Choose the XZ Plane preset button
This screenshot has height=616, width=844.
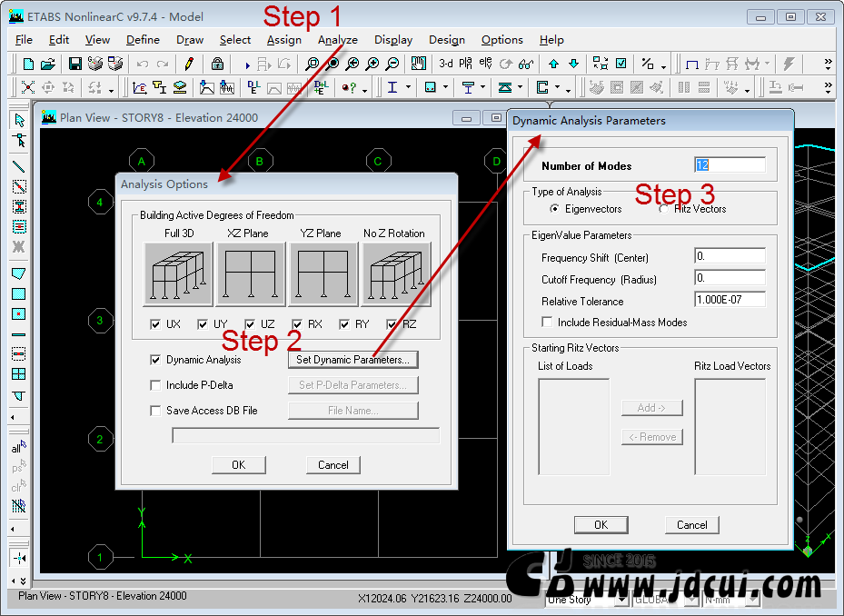[x=251, y=274]
